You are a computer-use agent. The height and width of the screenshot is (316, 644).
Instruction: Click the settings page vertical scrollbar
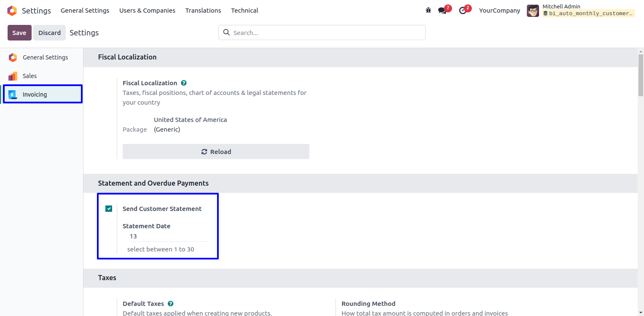pos(641,76)
